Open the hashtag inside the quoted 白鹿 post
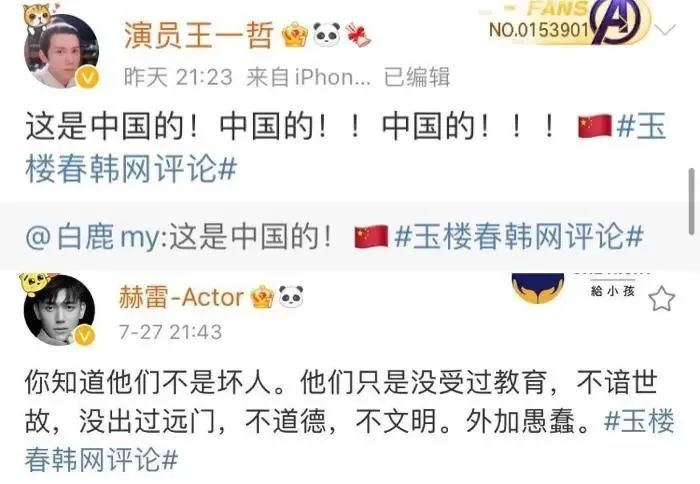Viewport: 700px width, 484px height. click(x=519, y=236)
